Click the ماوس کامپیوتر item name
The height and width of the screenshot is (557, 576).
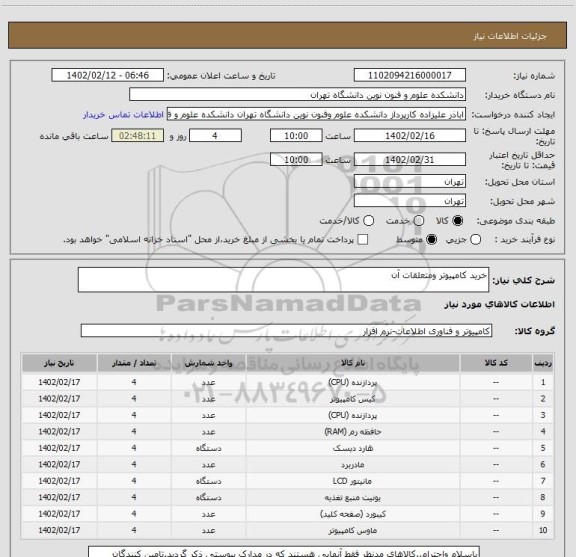[353, 531]
